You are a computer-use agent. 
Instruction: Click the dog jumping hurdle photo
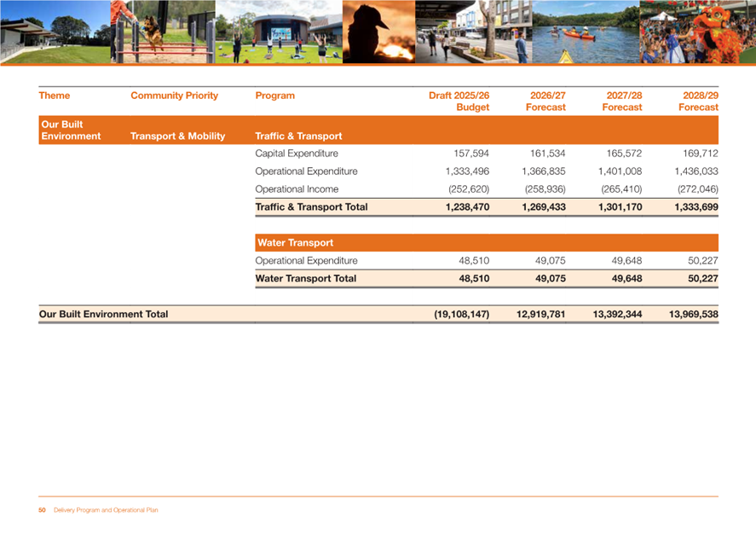[x=163, y=32]
